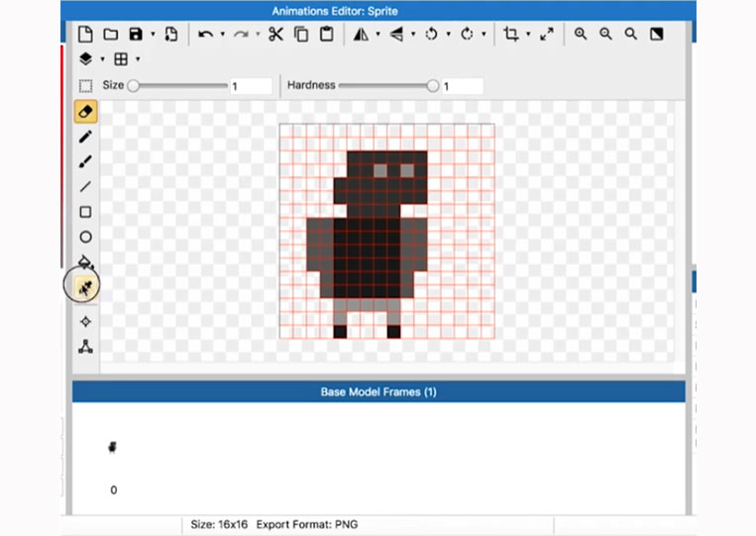Select the crop tool
Image resolution: width=756 pixels, height=536 pixels.
pos(511,35)
